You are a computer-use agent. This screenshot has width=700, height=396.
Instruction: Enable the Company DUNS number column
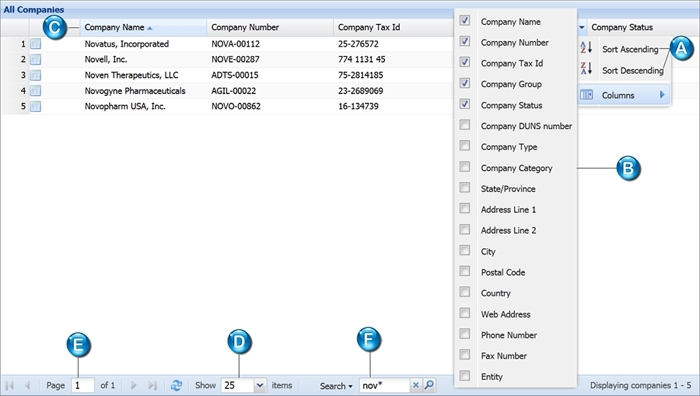point(465,125)
